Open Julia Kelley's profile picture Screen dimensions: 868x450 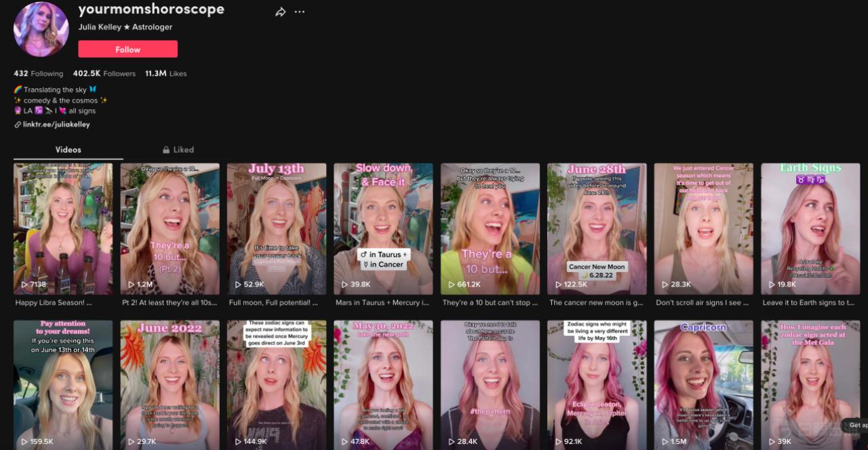[x=41, y=30]
